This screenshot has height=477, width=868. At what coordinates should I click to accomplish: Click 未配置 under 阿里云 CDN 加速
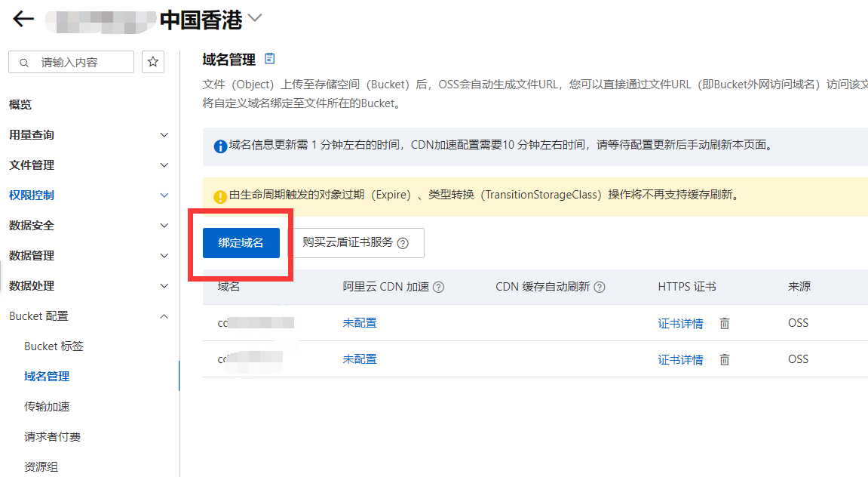360,322
